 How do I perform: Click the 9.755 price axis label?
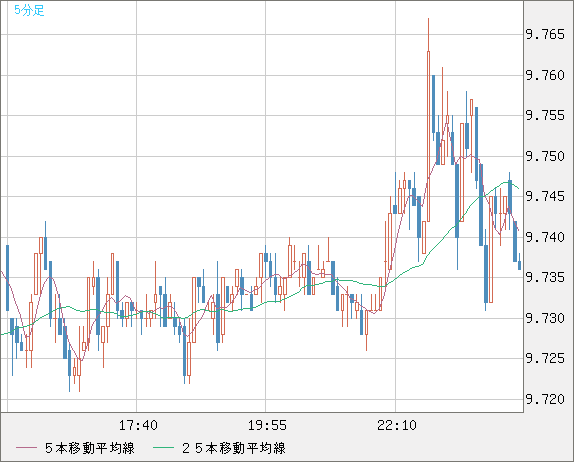[545, 116]
